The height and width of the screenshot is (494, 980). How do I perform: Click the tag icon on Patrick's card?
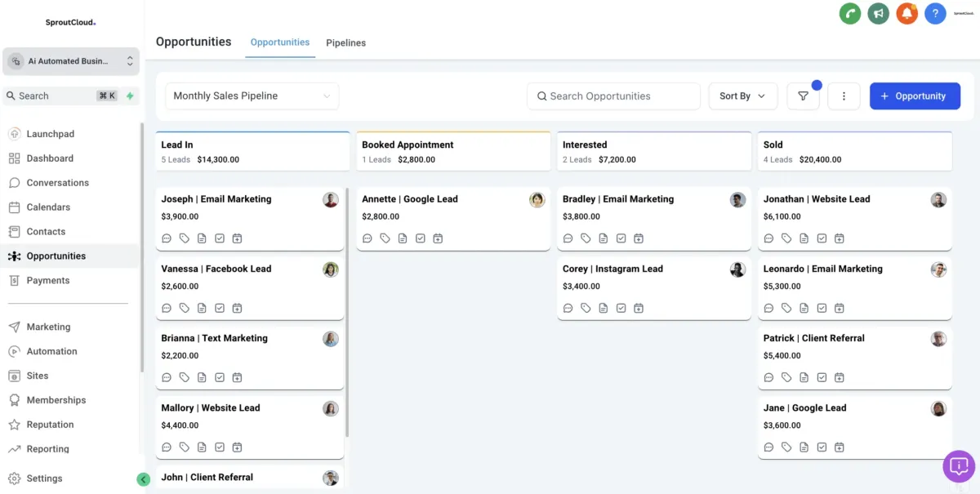786,377
